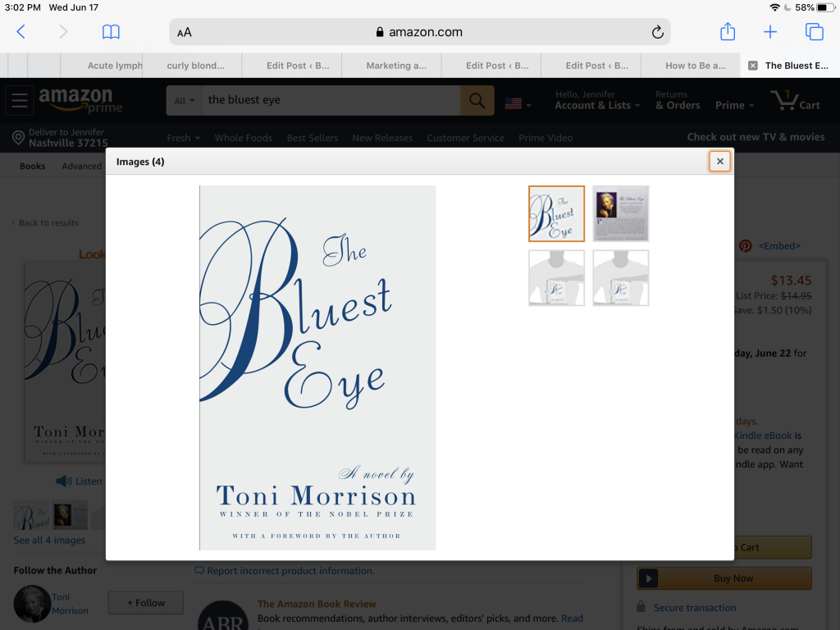Select the front cover thumbnail in popup

pyautogui.click(x=556, y=214)
